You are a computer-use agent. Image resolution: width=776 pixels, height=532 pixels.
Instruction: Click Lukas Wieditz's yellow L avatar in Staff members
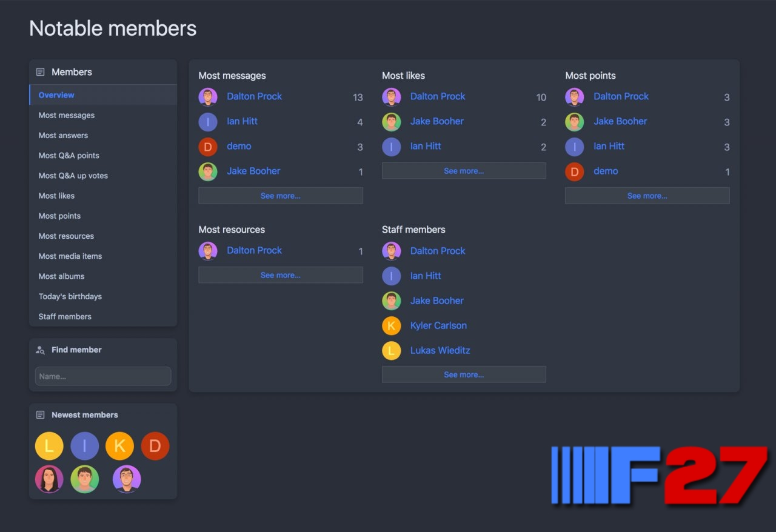point(391,350)
